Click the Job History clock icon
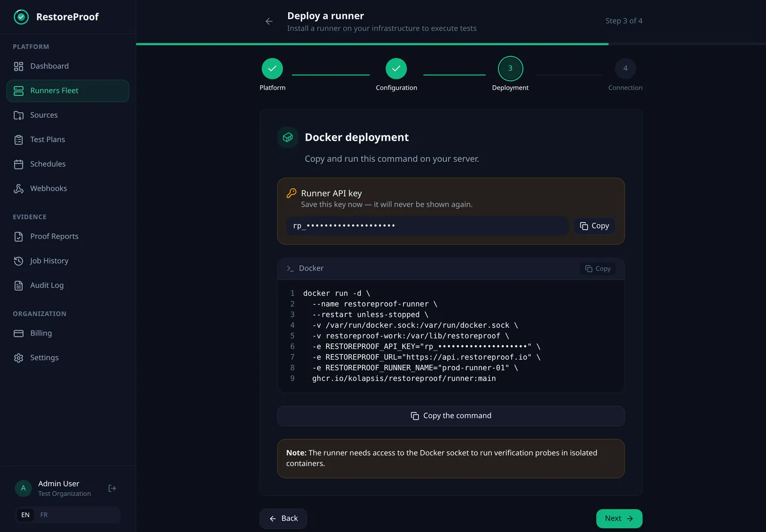766x532 pixels. [19, 261]
